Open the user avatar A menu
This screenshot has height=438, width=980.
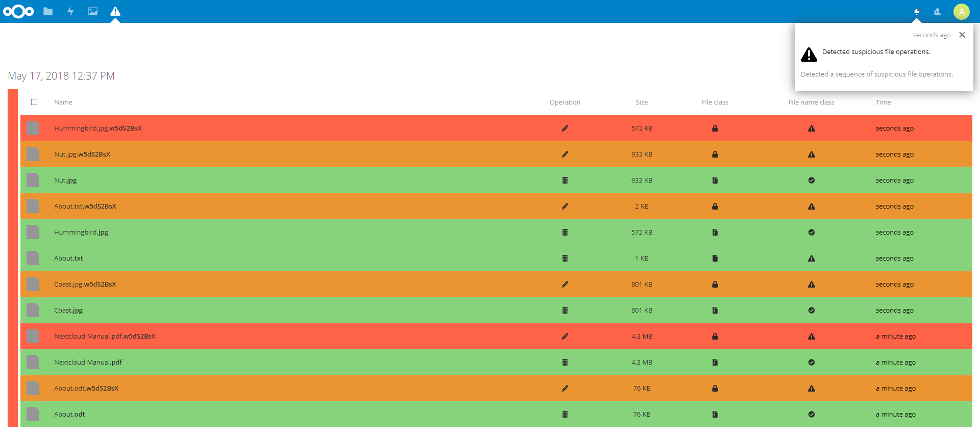click(x=962, y=11)
